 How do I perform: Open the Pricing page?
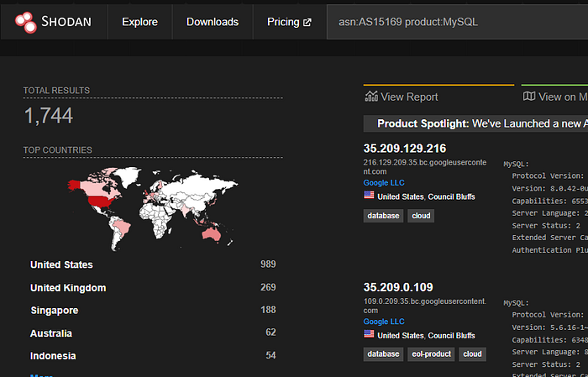pos(283,22)
